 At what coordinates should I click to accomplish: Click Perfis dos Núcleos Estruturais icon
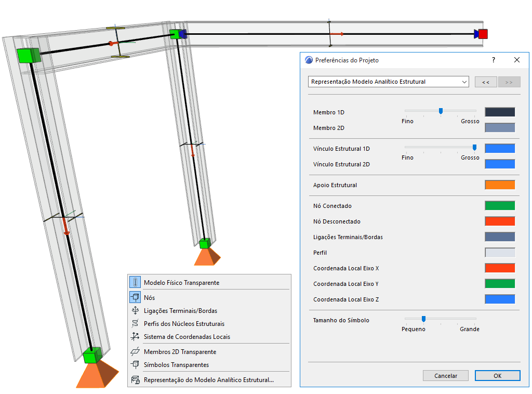click(x=135, y=323)
